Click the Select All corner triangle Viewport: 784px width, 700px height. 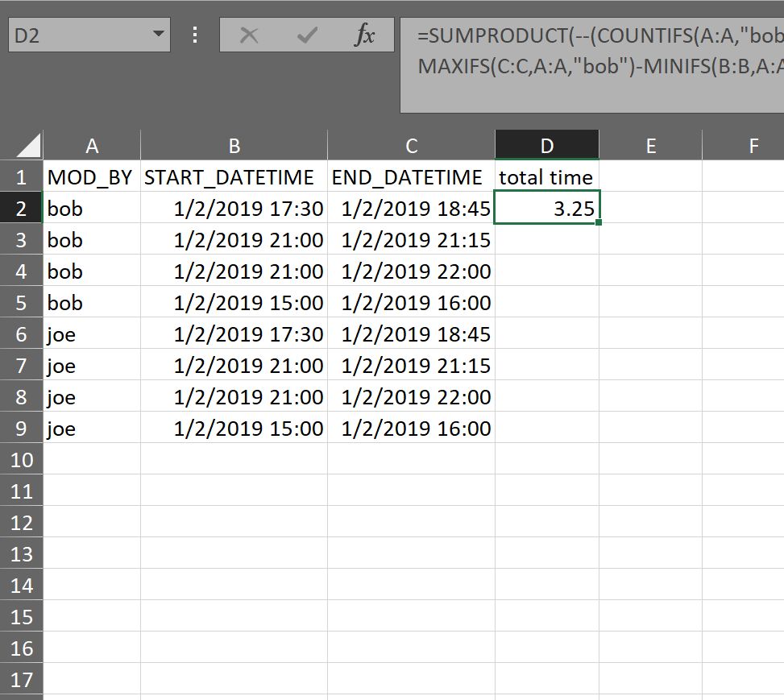(x=28, y=146)
